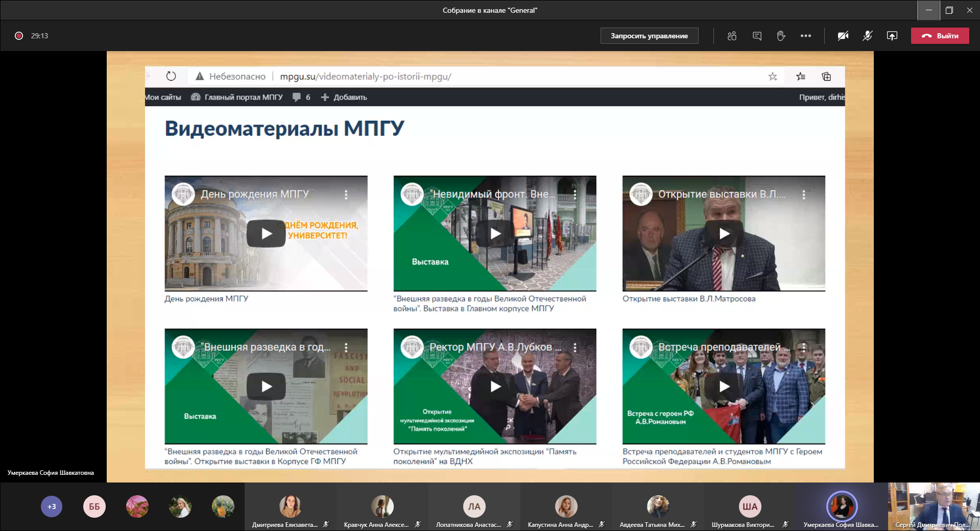Bookmark page with the star icon

pos(773,77)
